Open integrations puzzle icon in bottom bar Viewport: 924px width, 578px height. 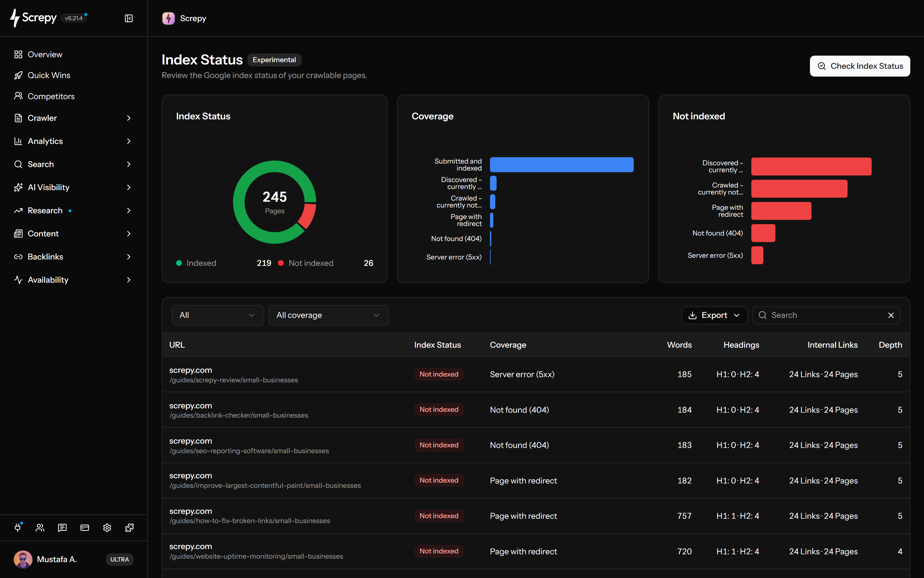129,527
